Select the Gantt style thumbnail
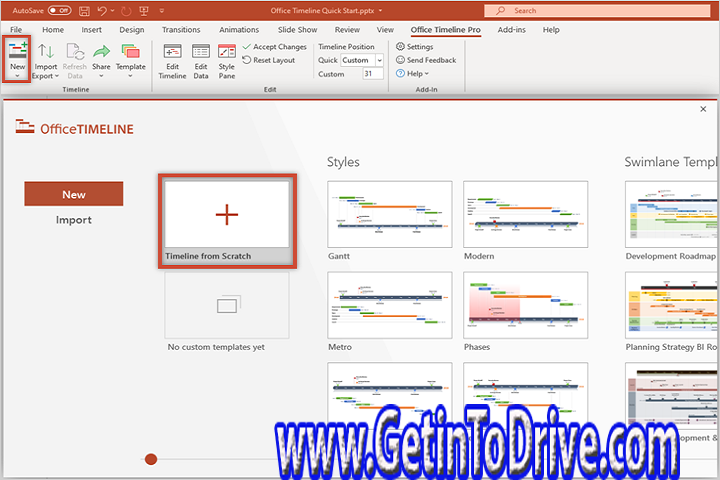The height and width of the screenshot is (480, 720). coord(389,215)
